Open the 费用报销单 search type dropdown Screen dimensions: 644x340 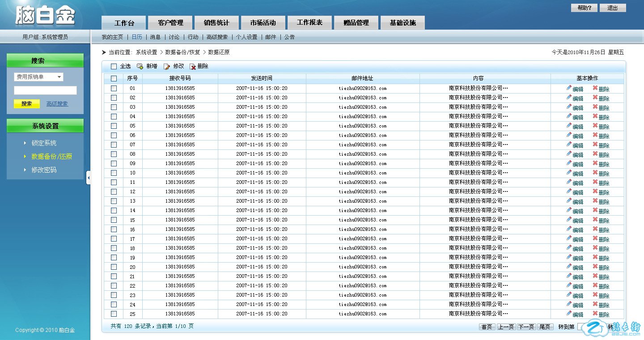click(38, 77)
